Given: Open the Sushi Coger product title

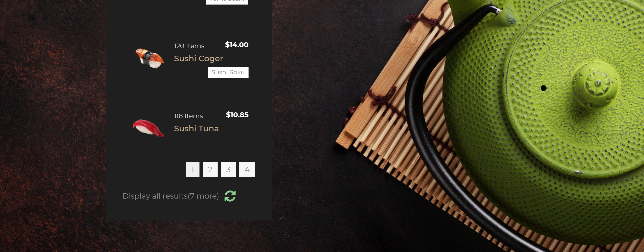Looking at the screenshot, I should [x=198, y=58].
